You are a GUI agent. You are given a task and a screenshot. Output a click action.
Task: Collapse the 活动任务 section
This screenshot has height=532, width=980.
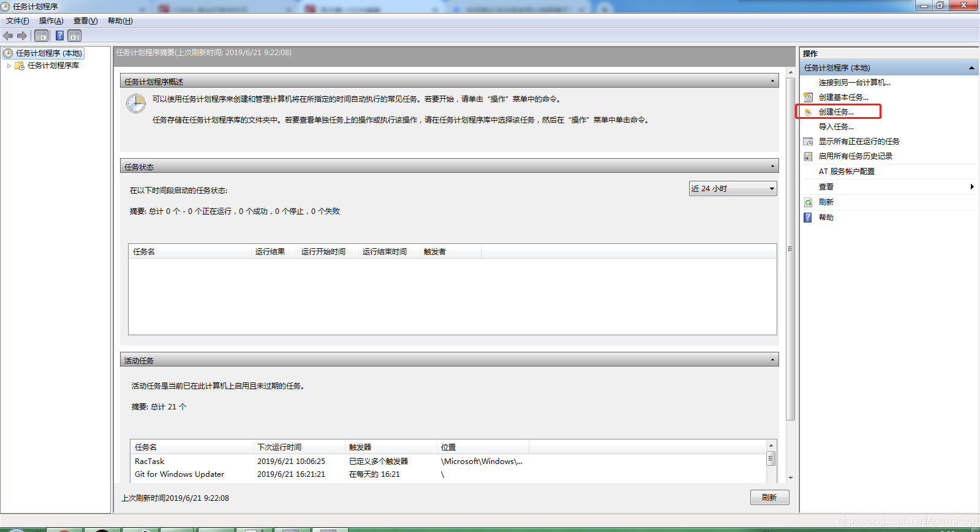click(x=772, y=360)
